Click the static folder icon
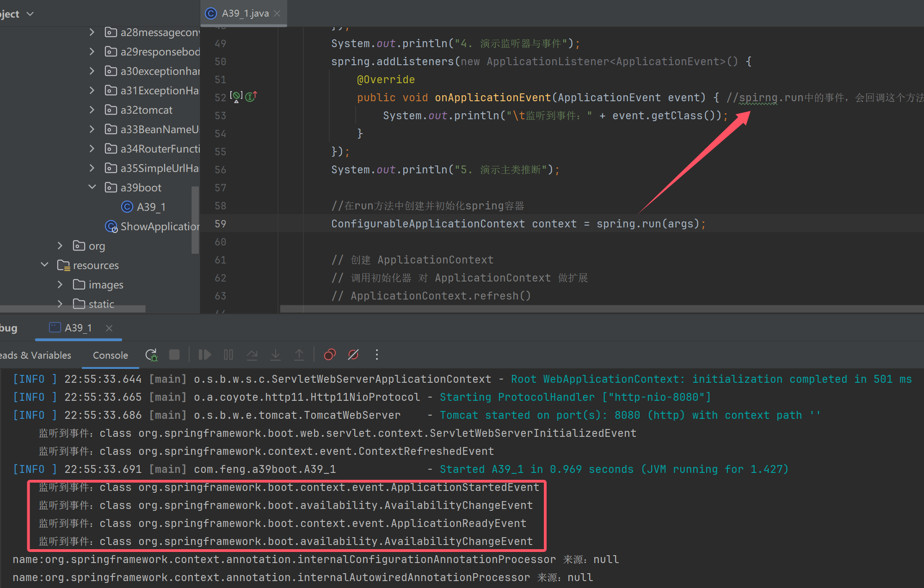This screenshot has width=924, height=588. coord(79,304)
